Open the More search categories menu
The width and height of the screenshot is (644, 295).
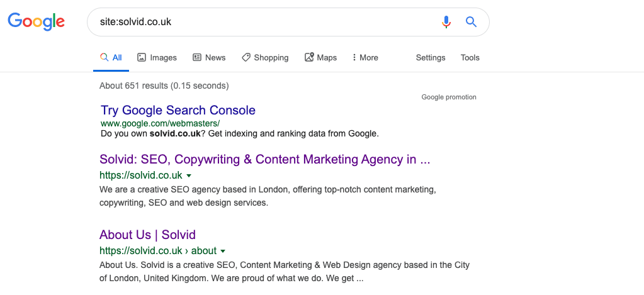pos(365,57)
